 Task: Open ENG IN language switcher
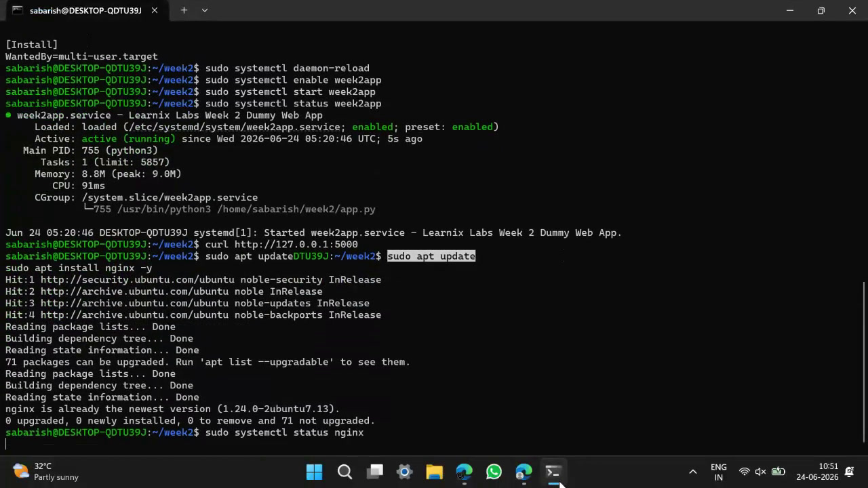719,472
